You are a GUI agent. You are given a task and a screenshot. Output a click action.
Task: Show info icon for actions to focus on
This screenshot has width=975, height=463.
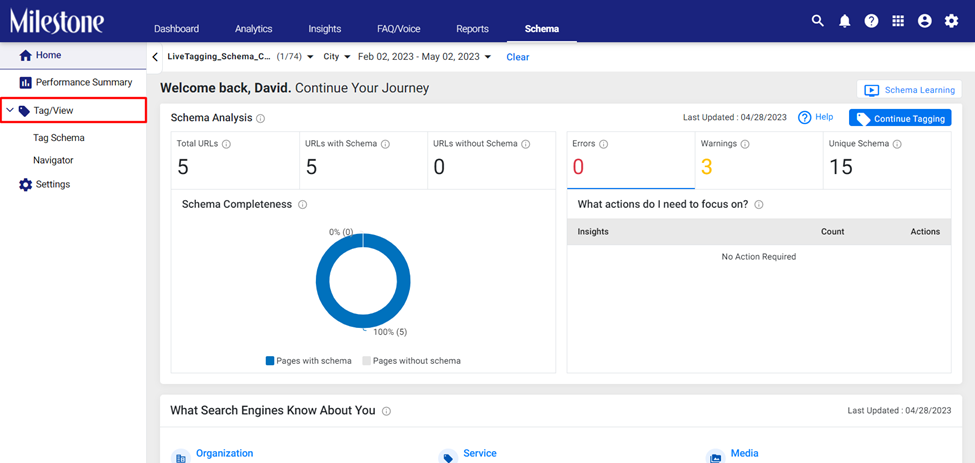pyautogui.click(x=759, y=204)
